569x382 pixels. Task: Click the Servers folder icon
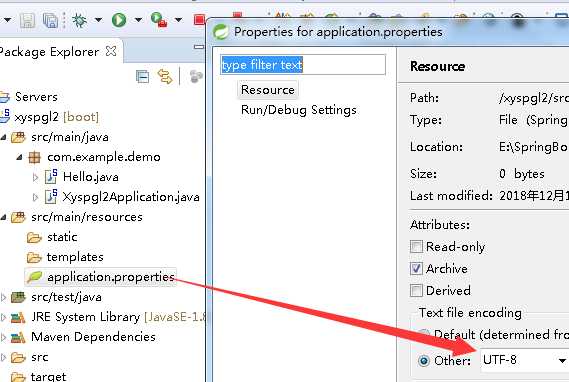pyautogui.click(x=5, y=97)
